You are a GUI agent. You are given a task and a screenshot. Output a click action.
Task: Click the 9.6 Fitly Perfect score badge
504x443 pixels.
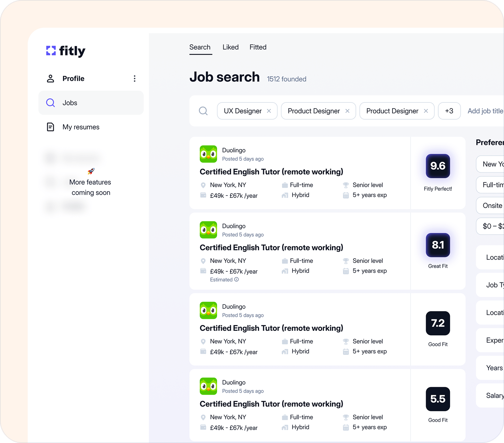tap(438, 166)
